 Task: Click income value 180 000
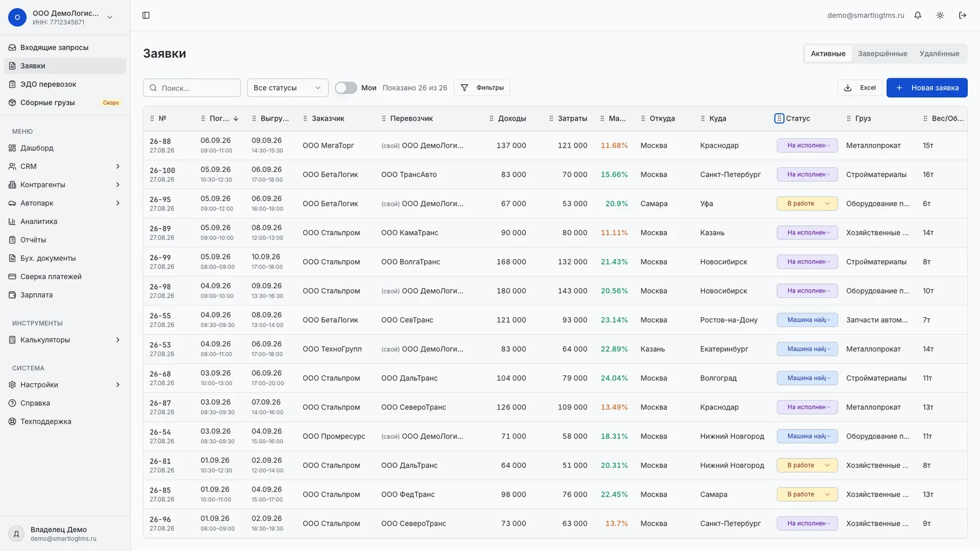click(511, 291)
